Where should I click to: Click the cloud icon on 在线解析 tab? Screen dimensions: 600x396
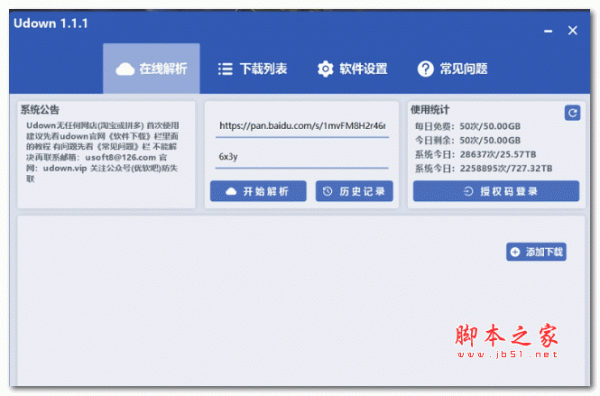[x=125, y=69]
